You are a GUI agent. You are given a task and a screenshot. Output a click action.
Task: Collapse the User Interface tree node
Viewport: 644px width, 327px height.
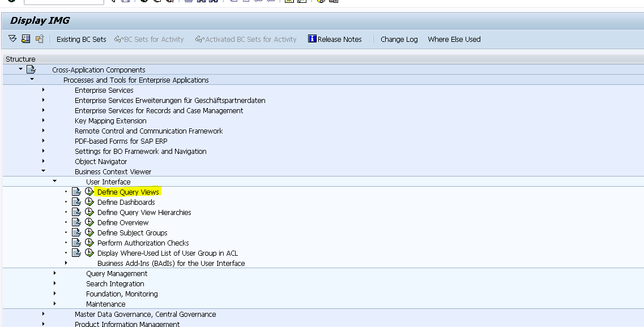[x=55, y=182]
